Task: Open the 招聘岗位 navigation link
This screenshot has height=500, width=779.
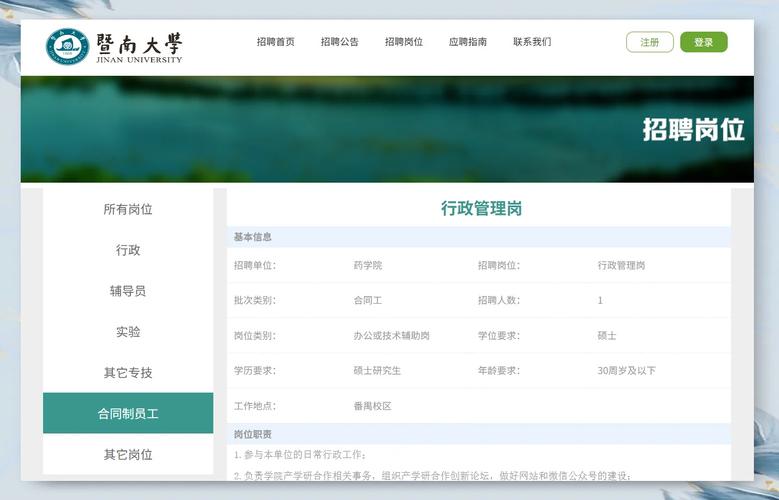Action: pos(404,42)
